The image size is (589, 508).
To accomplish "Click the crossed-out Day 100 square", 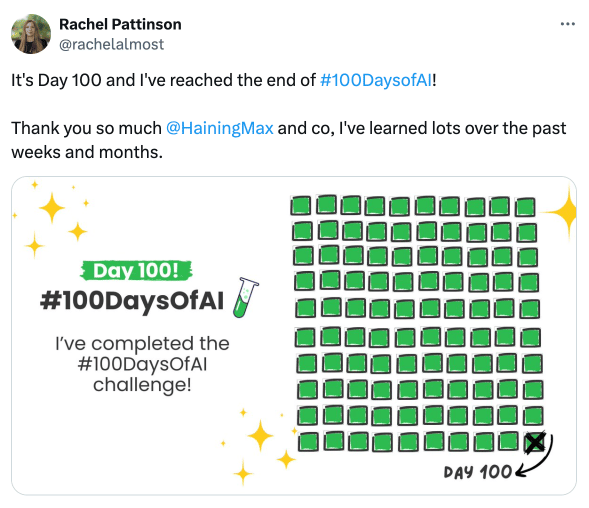I will 535,442.
